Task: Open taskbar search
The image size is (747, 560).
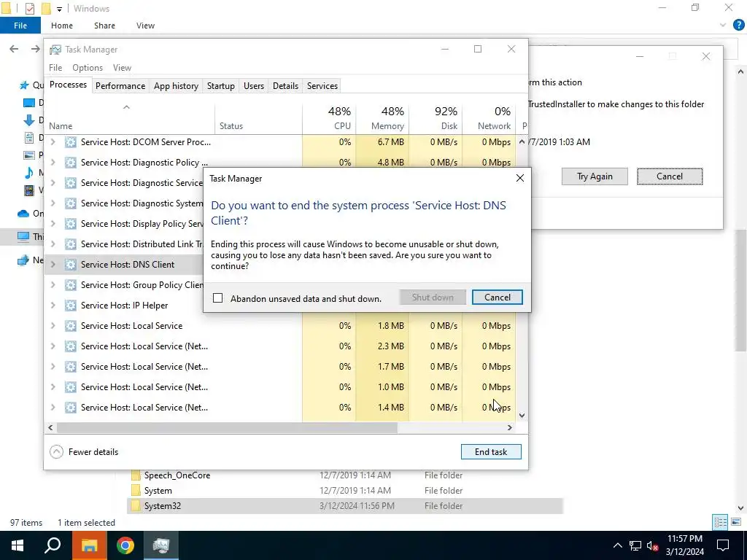Action: click(x=53, y=545)
